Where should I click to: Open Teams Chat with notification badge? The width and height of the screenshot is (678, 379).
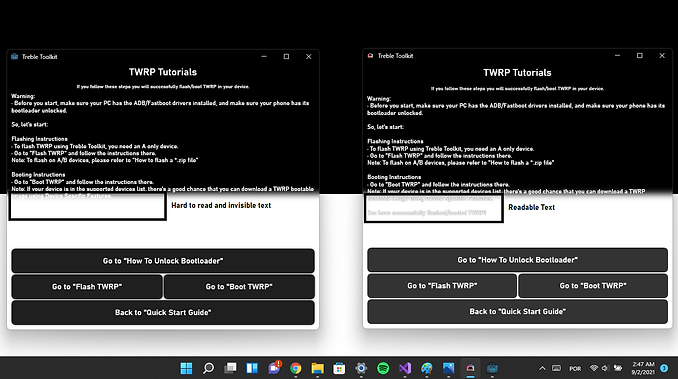[274, 367]
